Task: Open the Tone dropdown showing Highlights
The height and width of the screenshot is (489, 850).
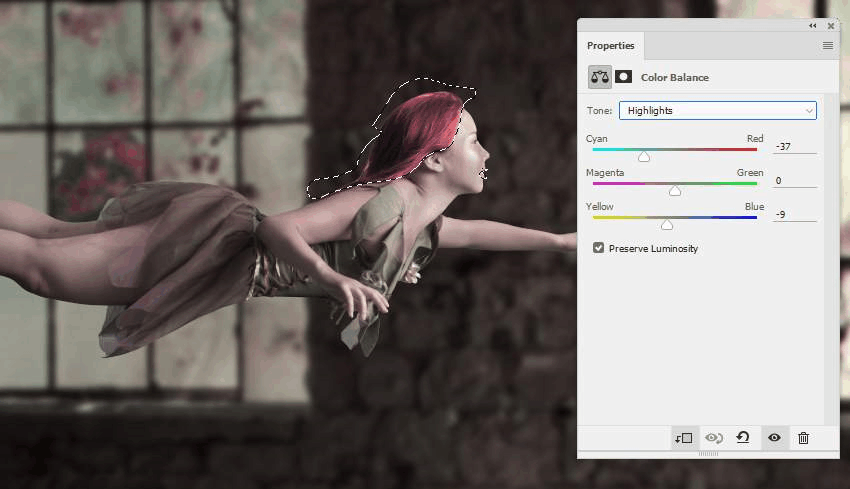Action: point(718,111)
